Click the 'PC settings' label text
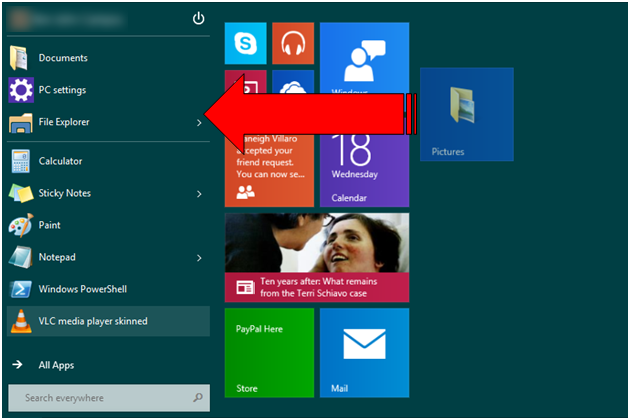This screenshot has width=630, height=419. [62, 90]
